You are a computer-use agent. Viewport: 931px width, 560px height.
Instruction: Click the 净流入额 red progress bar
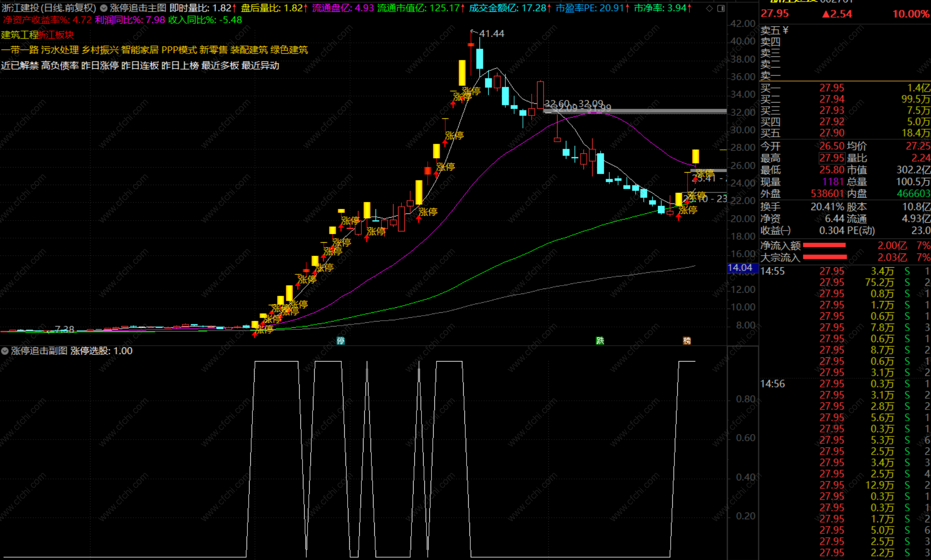click(824, 245)
